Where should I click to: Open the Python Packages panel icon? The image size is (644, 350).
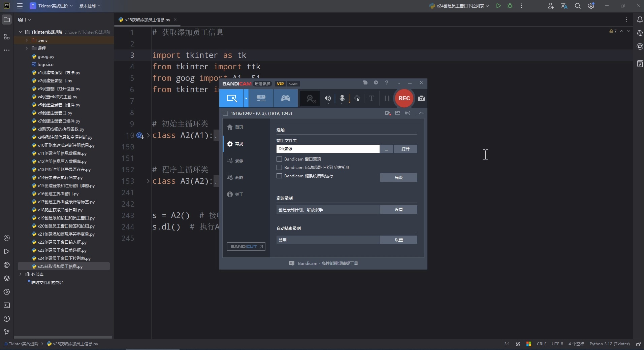[7, 279]
